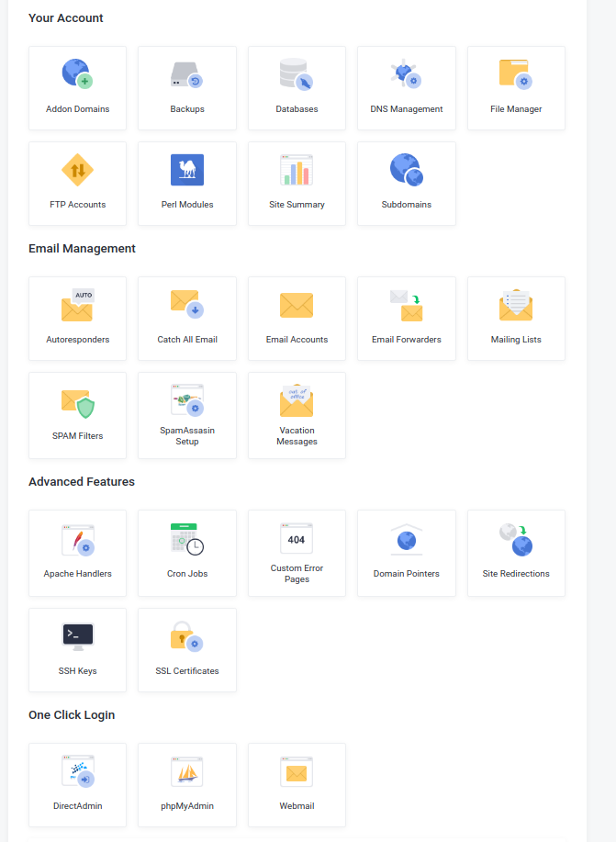
Task: Click the Custom Error Pages 404 icon
Action: [297, 538]
